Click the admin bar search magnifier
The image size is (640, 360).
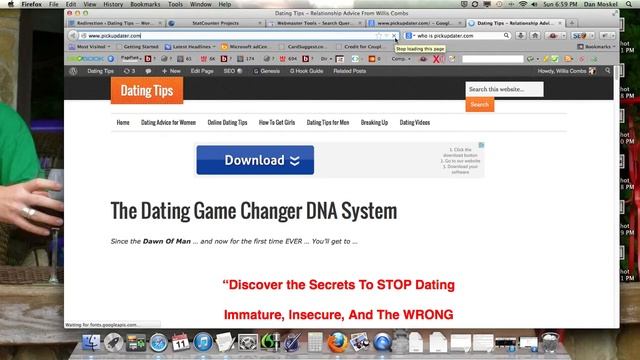point(608,71)
